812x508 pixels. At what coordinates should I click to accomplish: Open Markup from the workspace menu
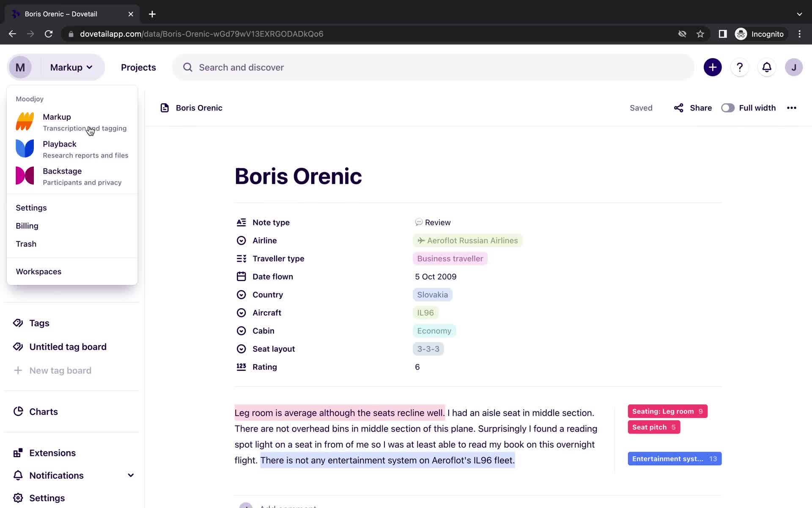coord(72,122)
